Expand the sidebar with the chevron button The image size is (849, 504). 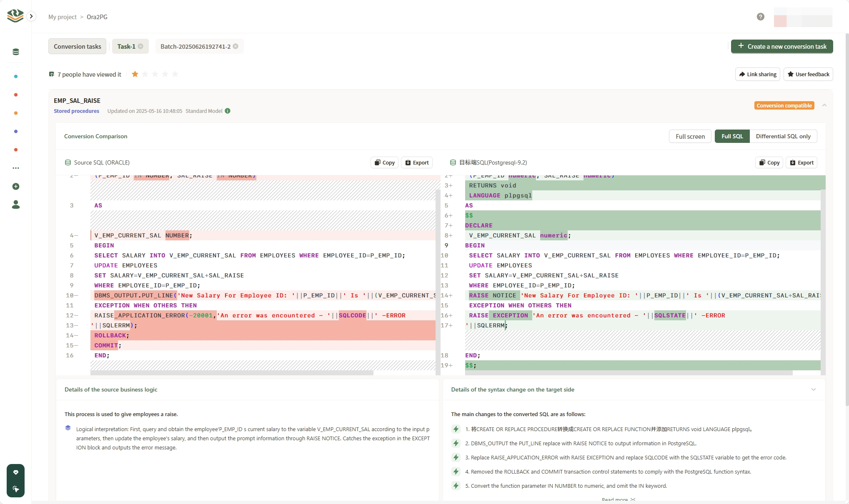coord(31,16)
